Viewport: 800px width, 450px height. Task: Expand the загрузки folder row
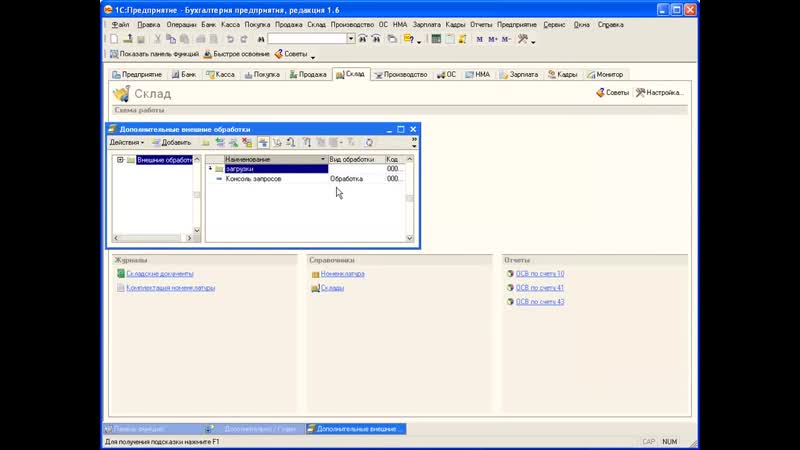(x=210, y=168)
